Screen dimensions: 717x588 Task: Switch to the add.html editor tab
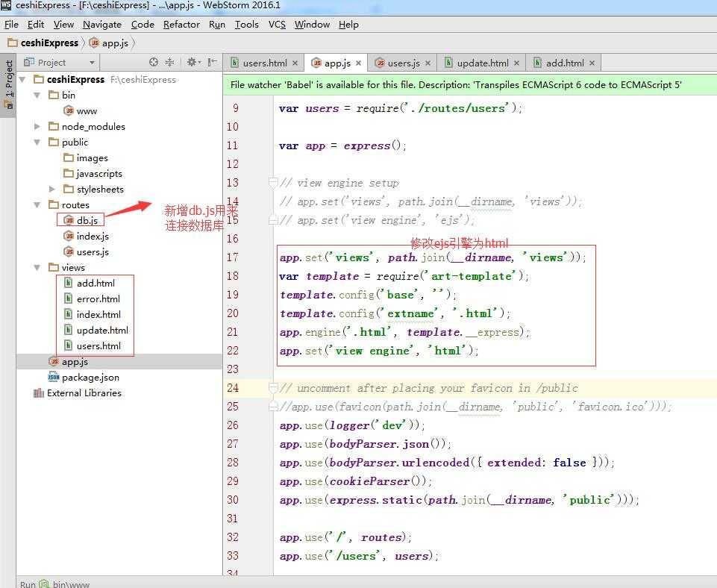564,63
